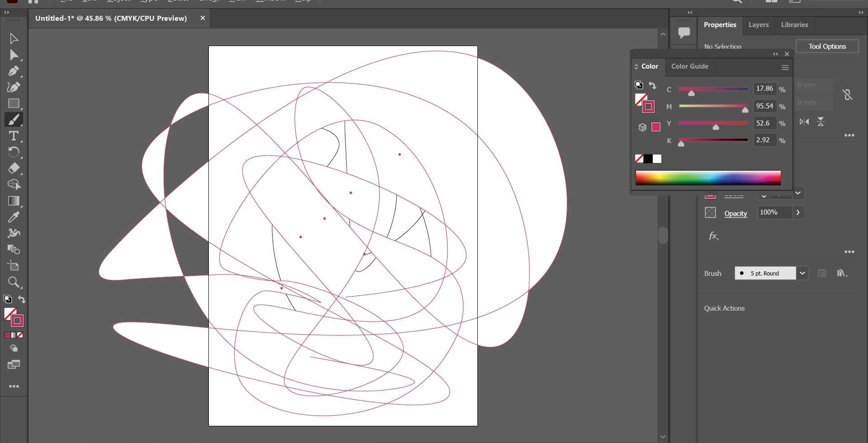The height and width of the screenshot is (443, 868).
Task: Pick a color from the spectrum bar
Action: 708,178
